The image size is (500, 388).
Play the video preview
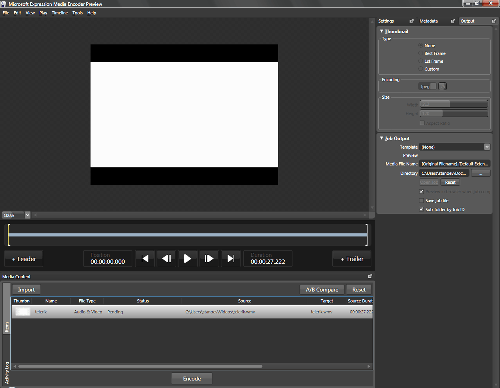[x=187, y=259]
